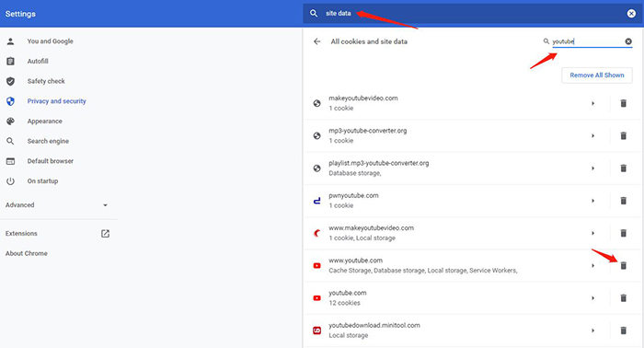Click the Safety check shield icon
Image resolution: width=644 pixels, height=348 pixels.
11,81
